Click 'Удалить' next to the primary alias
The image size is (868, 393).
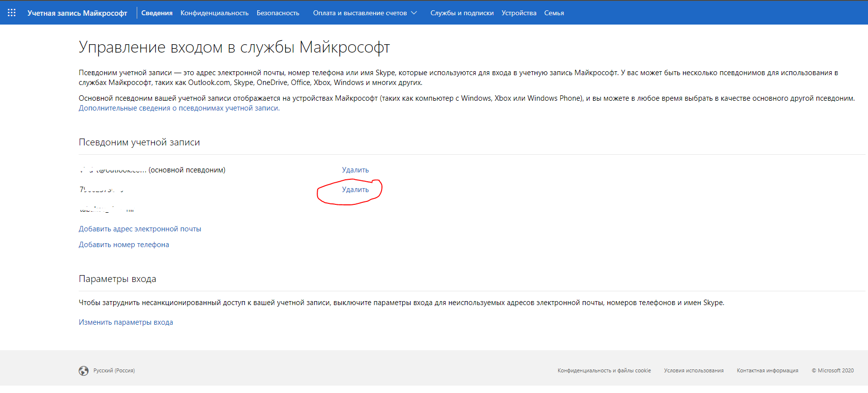pyautogui.click(x=355, y=170)
